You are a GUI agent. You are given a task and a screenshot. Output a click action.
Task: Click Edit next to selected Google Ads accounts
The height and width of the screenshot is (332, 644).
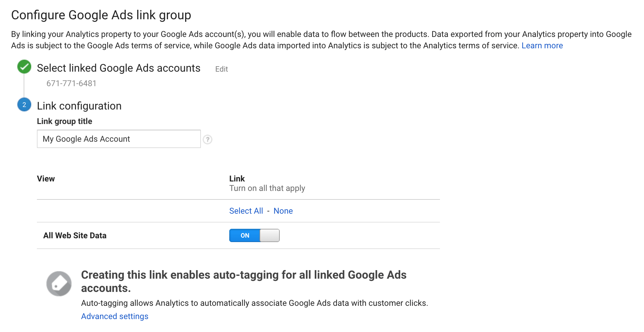221,69
